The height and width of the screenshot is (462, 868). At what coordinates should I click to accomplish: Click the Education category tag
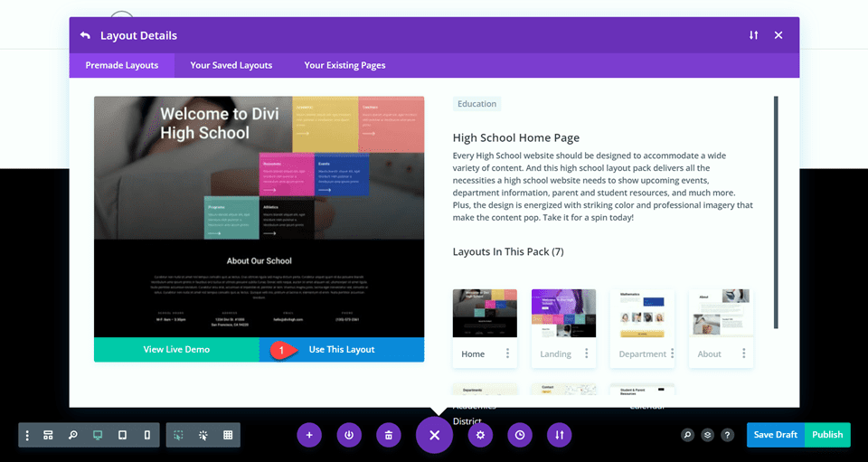[x=476, y=104]
